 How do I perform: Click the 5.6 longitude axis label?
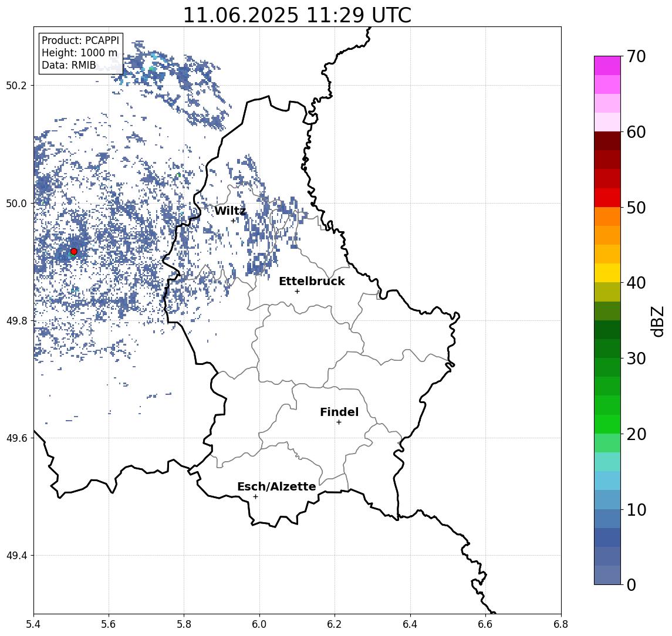pyautogui.click(x=109, y=624)
